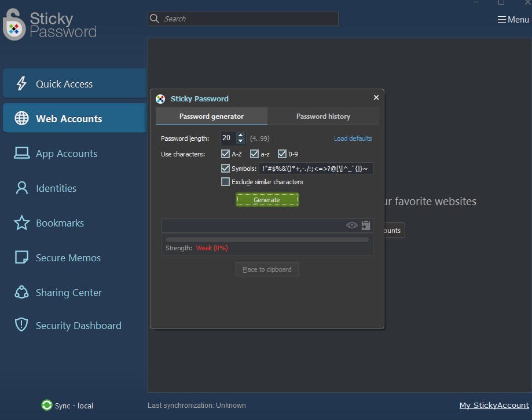The width and height of the screenshot is (532, 420).
Task: Open App Accounts sidebar label
Action: click(x=67, y=154)
